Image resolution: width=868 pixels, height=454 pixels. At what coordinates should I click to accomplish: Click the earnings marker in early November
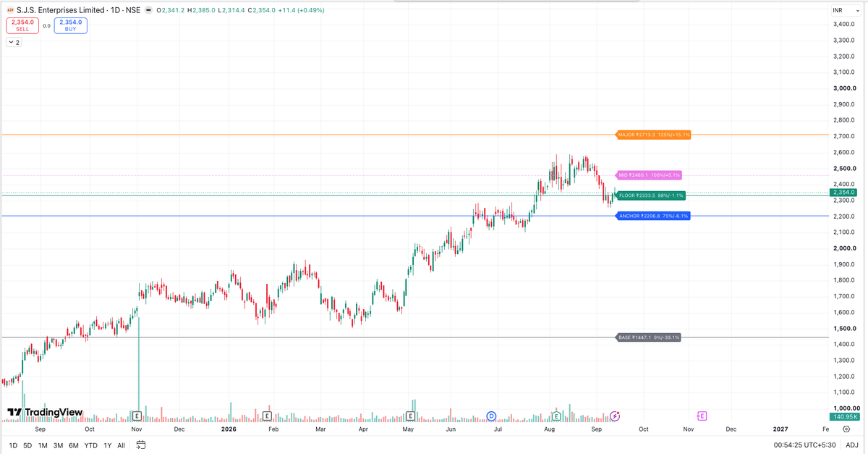pyautogui.click(x=137, y=416)
